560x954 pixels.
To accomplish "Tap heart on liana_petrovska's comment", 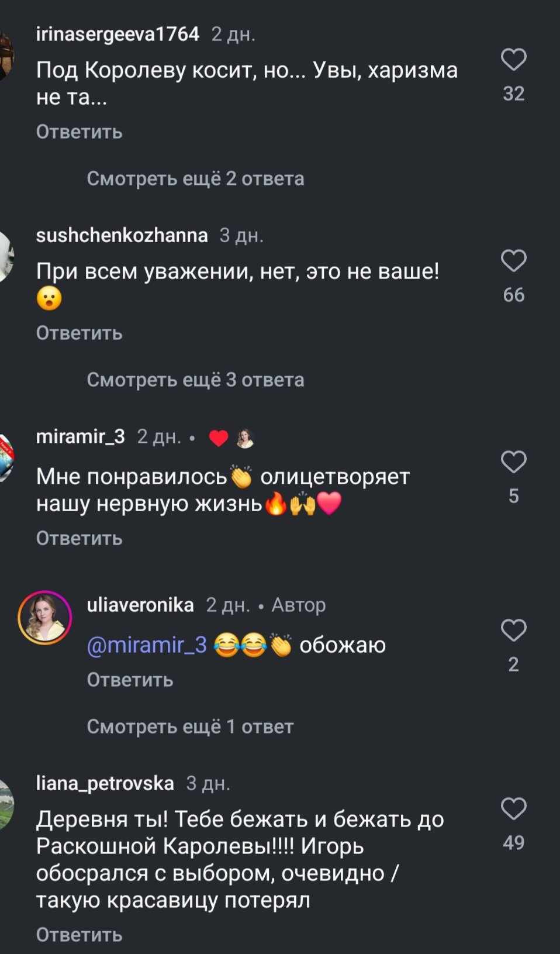I will pyautogui.click(x=514, y=809).
